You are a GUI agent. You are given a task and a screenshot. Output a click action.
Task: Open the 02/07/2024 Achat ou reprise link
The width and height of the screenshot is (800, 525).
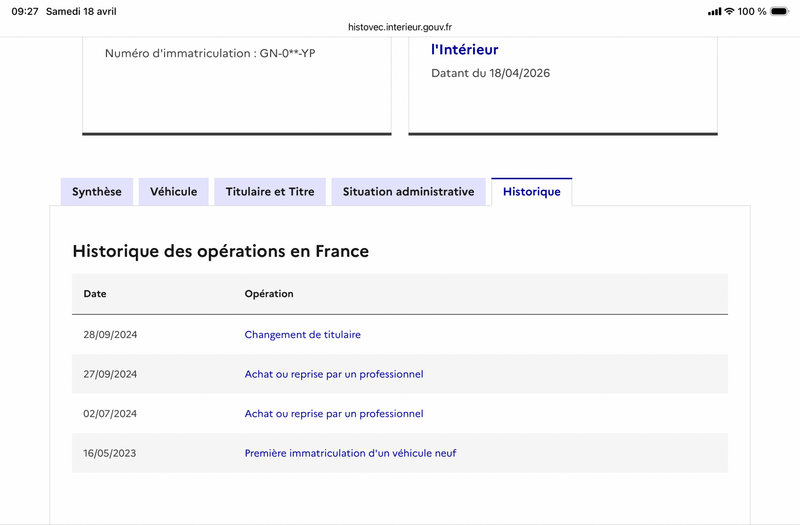tap(334, 414)
